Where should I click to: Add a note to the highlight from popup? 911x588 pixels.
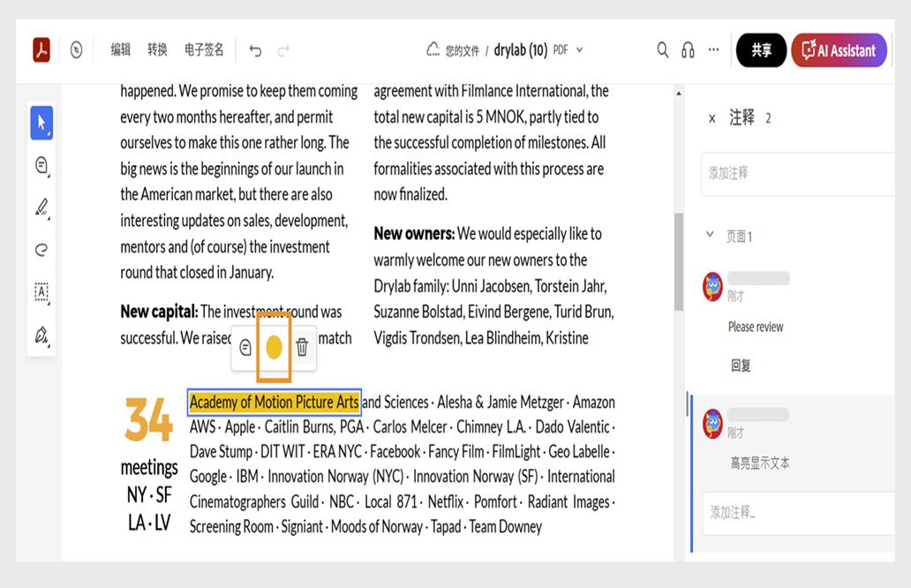point(245,348)
